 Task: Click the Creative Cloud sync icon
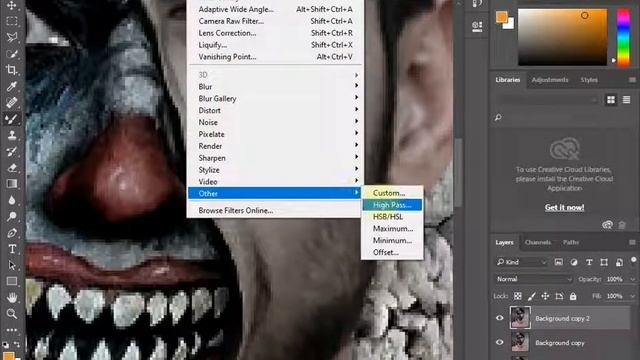[x=607, y=225]
